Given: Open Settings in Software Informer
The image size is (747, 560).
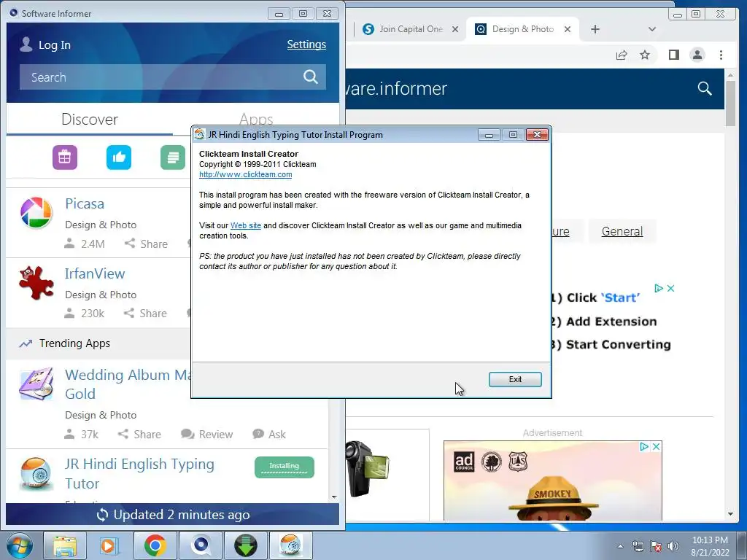Looking at the screenshot, I should tap(306, 44).
